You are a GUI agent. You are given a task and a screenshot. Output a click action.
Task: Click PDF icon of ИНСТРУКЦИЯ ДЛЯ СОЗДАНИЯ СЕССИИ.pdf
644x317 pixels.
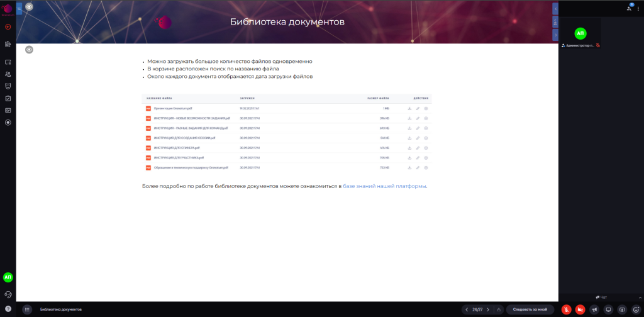148,138
